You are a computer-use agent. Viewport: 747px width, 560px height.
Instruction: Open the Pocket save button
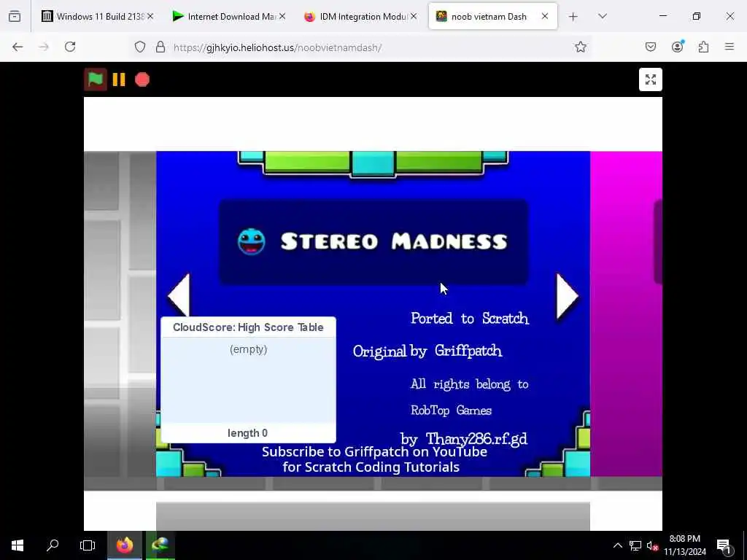point(650,47)
